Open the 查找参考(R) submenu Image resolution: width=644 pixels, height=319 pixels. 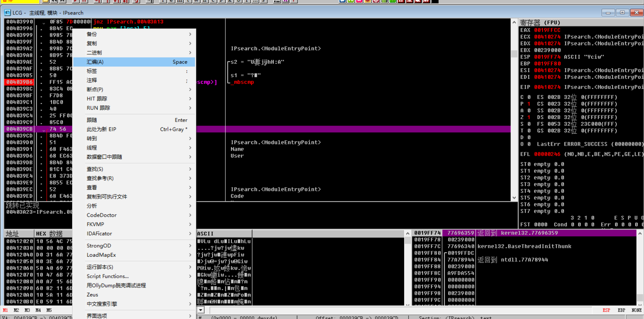coord(134,178)
